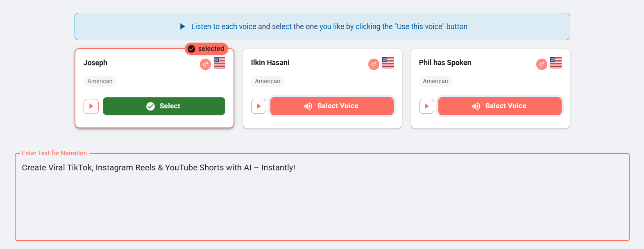Click the male gender icon on Phil has Spoken card
Image resolution: width=644 pixels, height=249 pixels.
pyautogui.click(x=542, y=64)
